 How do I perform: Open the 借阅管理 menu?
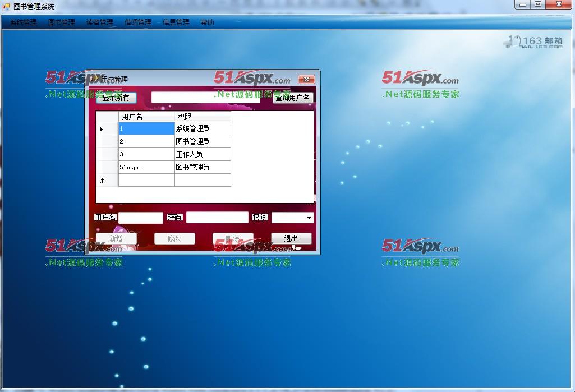(138, 22)
